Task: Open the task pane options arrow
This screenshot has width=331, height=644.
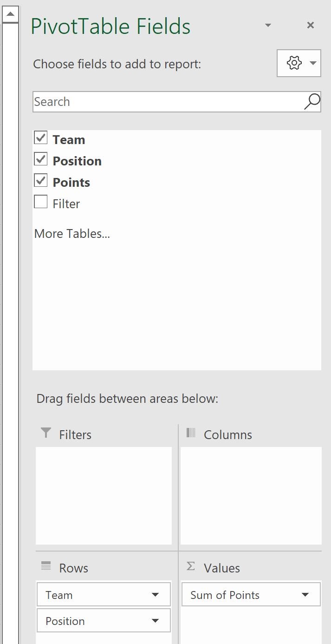Action: (x=268, y=25)
